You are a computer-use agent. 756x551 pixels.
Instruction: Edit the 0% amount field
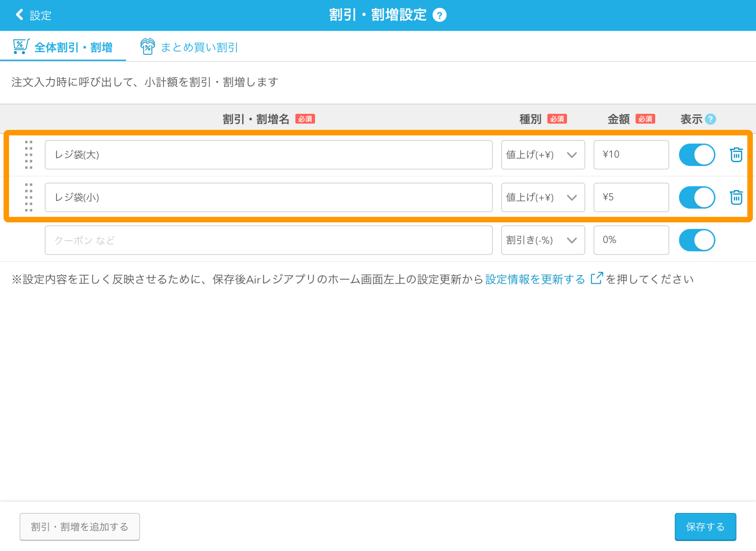pos(631,240)
